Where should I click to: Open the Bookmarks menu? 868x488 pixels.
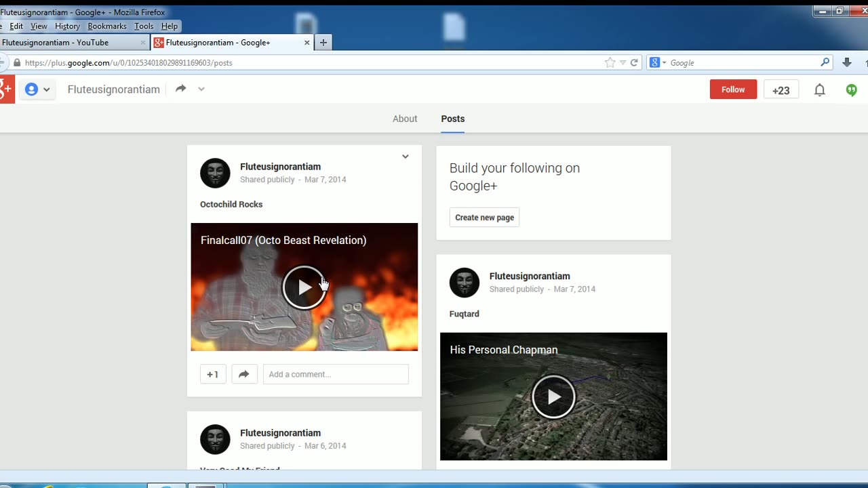[107, 26]
